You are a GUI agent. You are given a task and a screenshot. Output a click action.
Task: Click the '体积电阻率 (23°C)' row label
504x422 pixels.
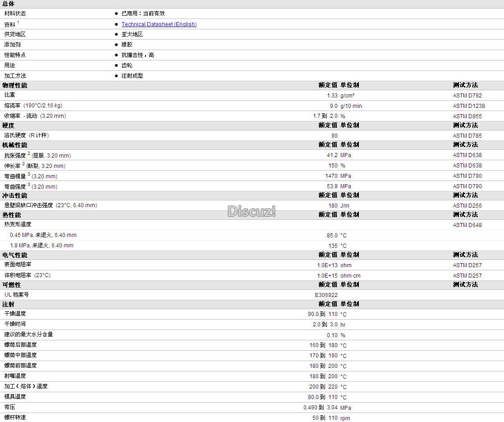pyautogui.click(x=27, y=275)
